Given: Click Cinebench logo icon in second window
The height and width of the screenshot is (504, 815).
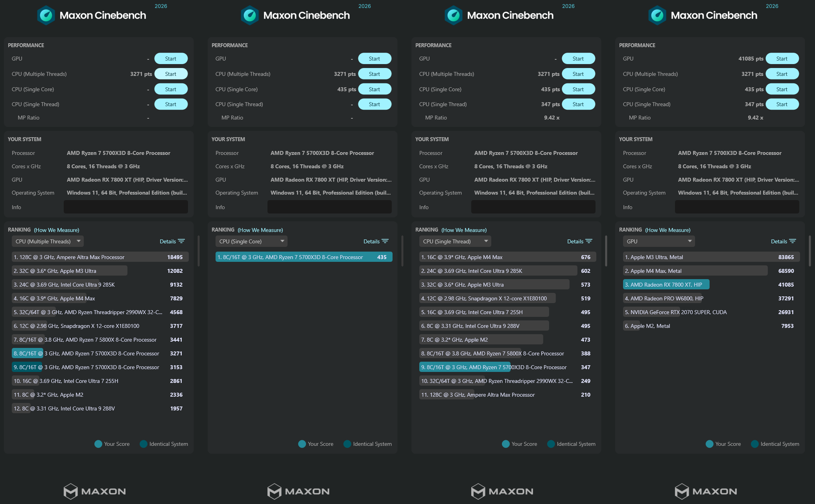Looking at the screenshot, I should coord(250,15).
